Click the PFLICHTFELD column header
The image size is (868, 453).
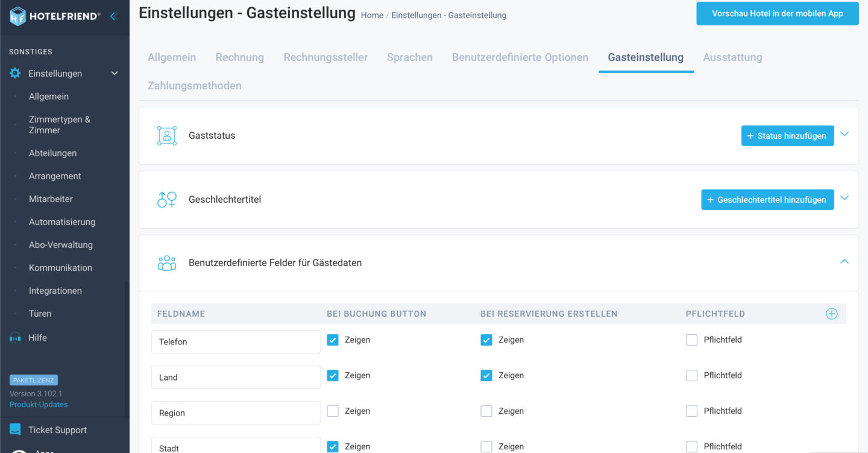[715, 314]
